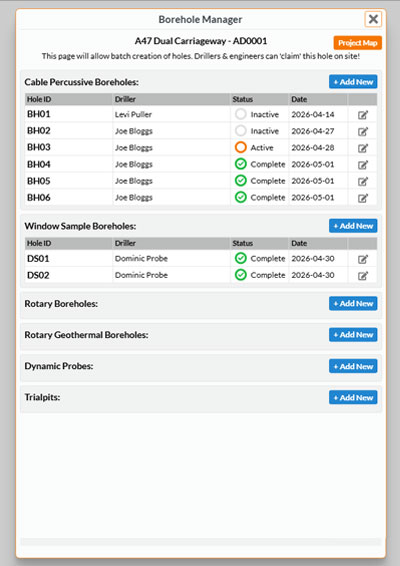The image size is (400, 566).
Task: Add a new Trialpit
Action: (x=353, y=397)
